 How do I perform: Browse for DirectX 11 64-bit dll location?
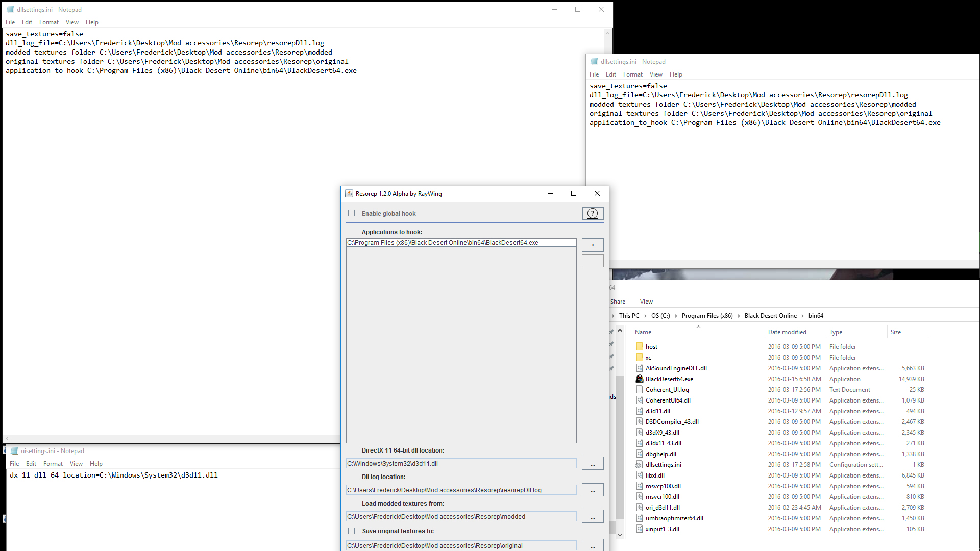[x=593, y=463]
